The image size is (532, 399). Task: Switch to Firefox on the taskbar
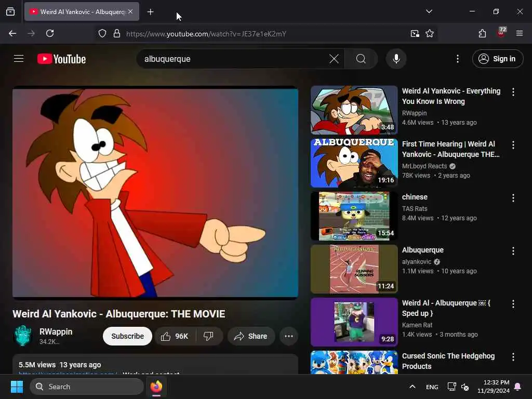pos(156,387)
